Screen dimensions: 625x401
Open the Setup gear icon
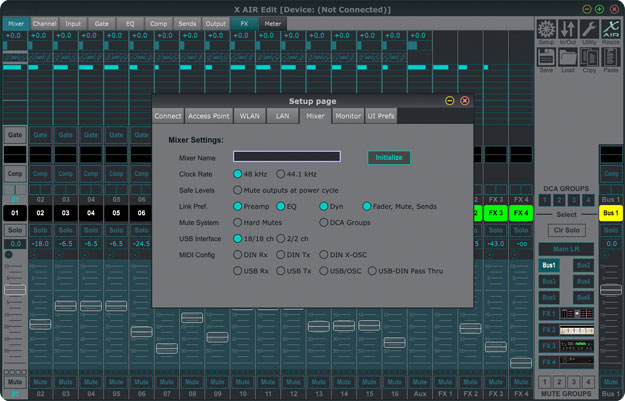[x=546, y=31]
